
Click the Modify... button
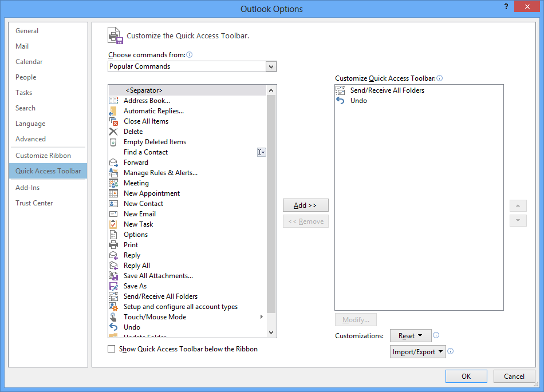click(356, 319)
